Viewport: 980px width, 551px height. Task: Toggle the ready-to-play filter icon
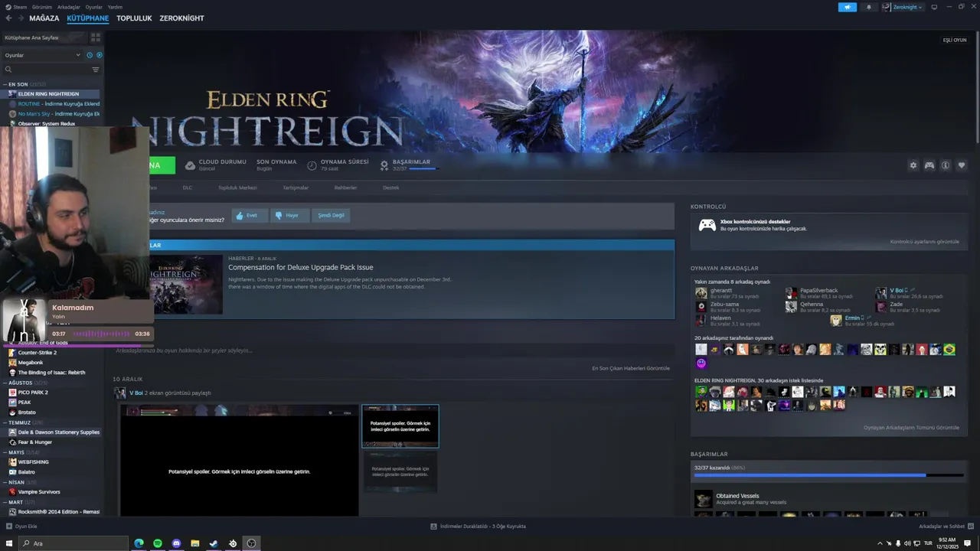click(x=99, y=55)
